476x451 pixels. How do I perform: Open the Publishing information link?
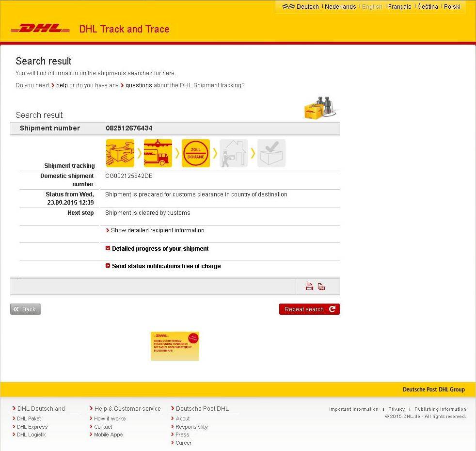(440, 409)
